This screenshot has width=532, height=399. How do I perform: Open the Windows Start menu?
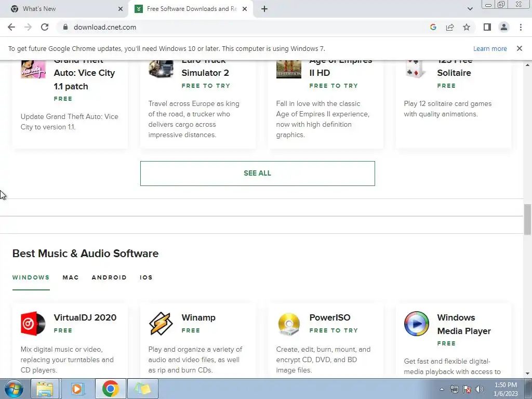pos(14,389)
